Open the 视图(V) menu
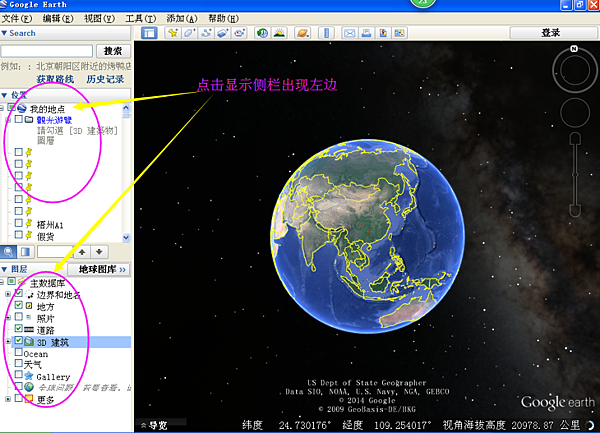This screenshot has width=600, height=433. tap(99, 18)
